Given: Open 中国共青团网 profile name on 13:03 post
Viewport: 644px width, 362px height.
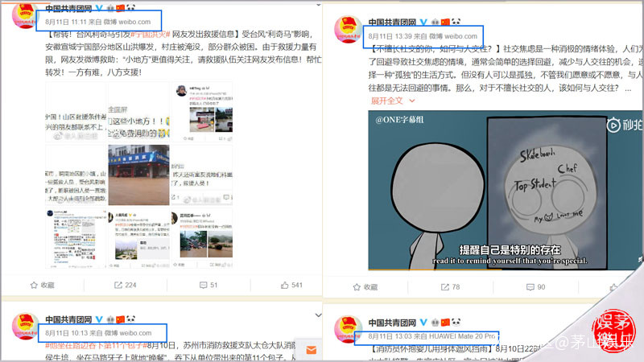Looking at the screenshot, I should (x=392, y=323).
